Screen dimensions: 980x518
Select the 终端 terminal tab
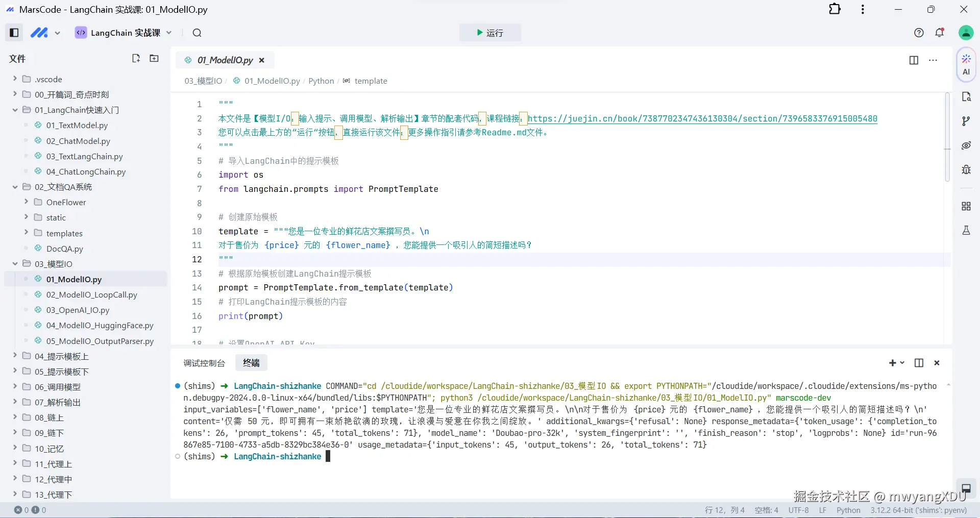(251, 363)
